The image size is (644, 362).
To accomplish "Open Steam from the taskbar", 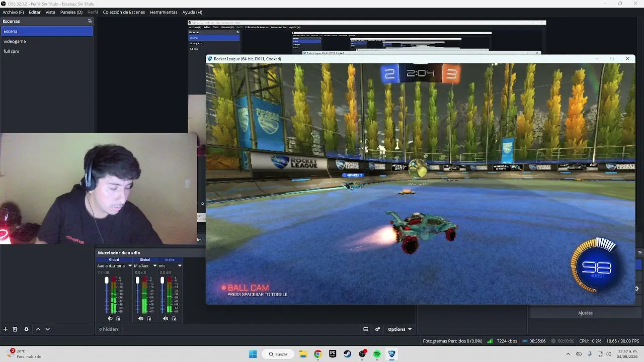I will coord(347,354).
